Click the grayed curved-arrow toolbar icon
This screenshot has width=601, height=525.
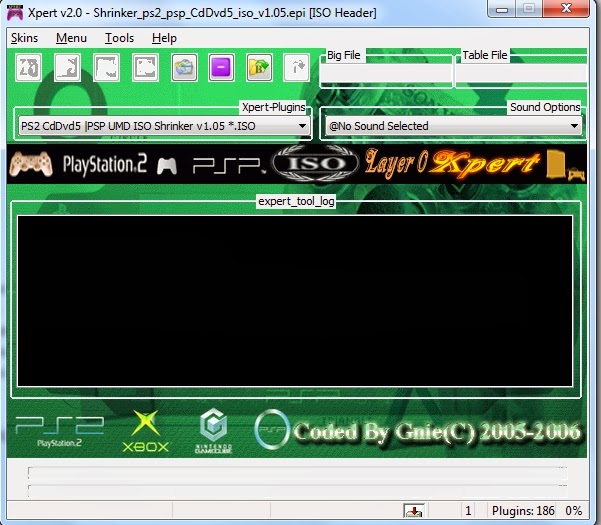(297, 68)
